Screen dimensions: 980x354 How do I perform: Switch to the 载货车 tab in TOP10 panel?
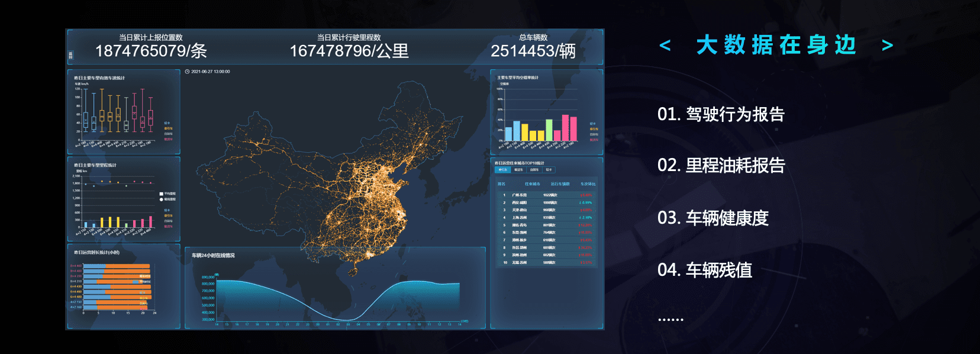tap(518, 170)
